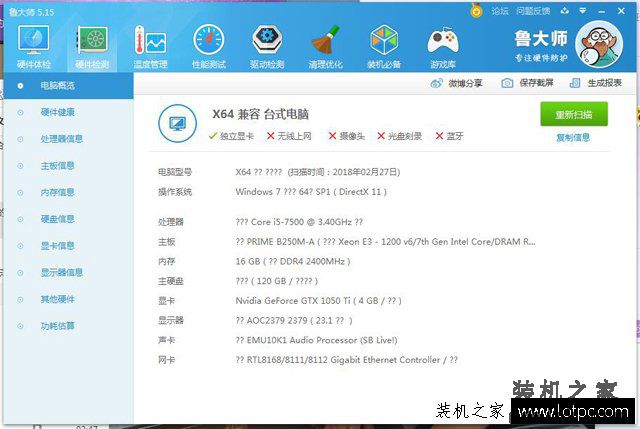This screenshot has width=640, height=429.
Task: Click the report icon beside 生成报表
Action: pos(575,83)
